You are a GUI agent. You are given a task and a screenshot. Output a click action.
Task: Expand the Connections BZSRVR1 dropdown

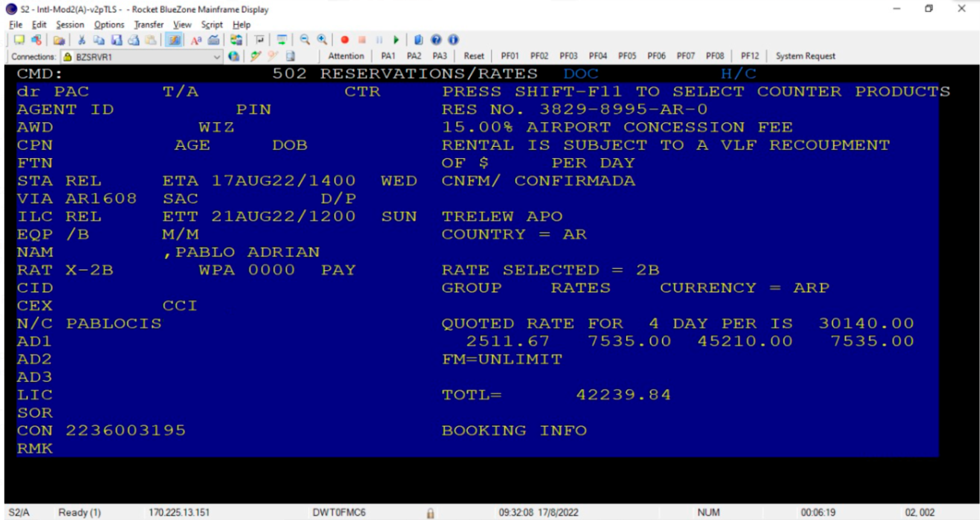tap(216, 56)
